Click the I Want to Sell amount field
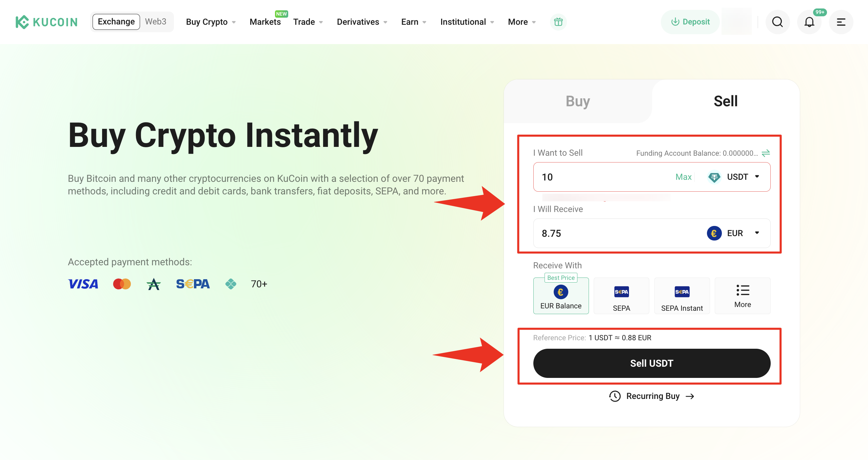868x460 pixels. pyautogui.click(x=604, y=177)
